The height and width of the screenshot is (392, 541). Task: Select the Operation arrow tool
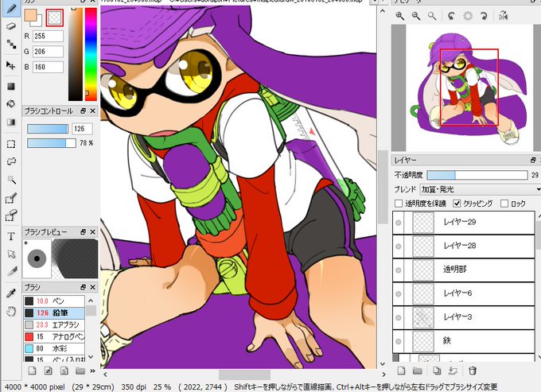(11, 254)
